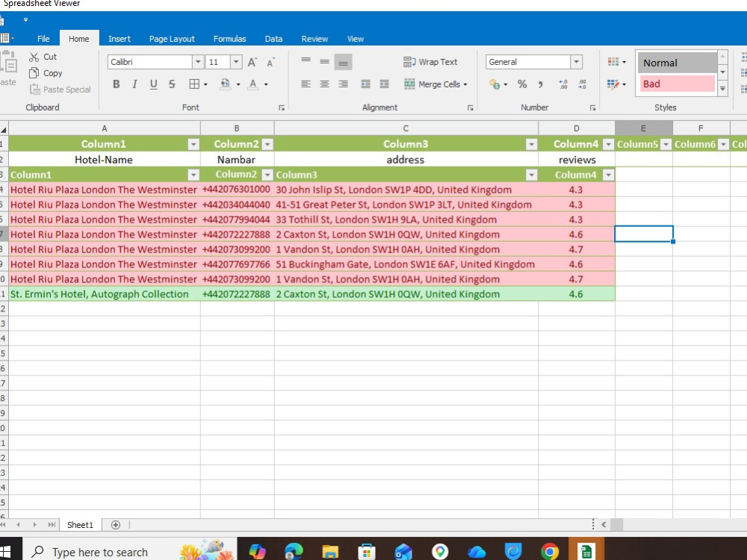Open the font size dropdown
Screen dimensions: 747x560
coord(236,62)
